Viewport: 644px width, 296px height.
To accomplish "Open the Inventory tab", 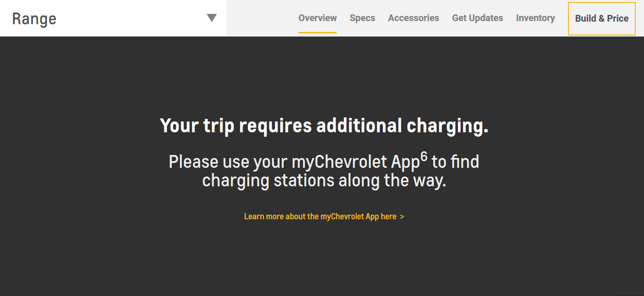I will (x=535, y=18).
